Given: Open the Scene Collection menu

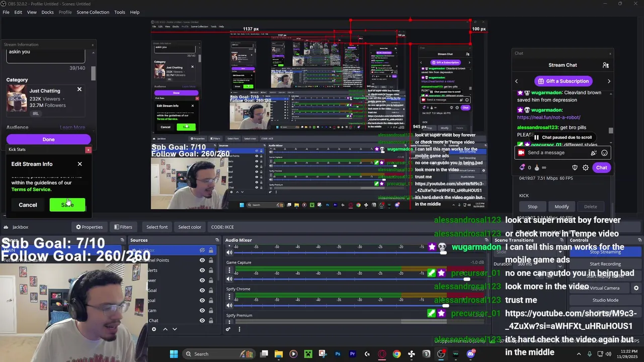Looking at the screenshot, I should [x=93, y=12].
